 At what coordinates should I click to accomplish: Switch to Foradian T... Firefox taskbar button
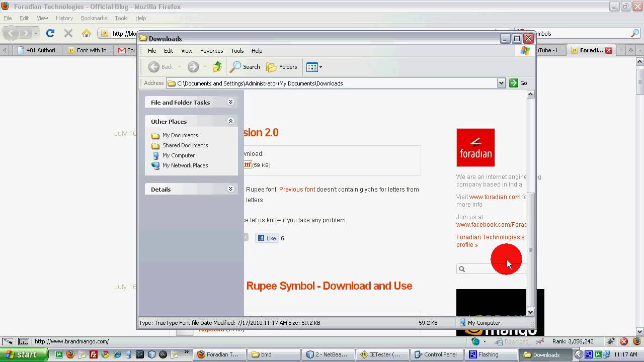click(x=219, y=354)
